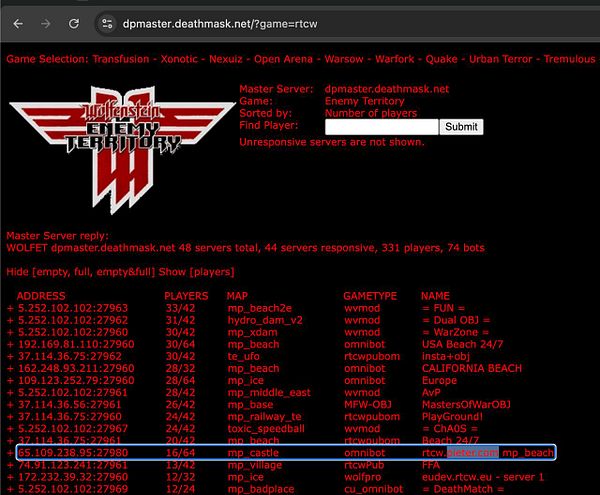Expand the row for 5.252.102.102:27960

click(x=10, y=332)
